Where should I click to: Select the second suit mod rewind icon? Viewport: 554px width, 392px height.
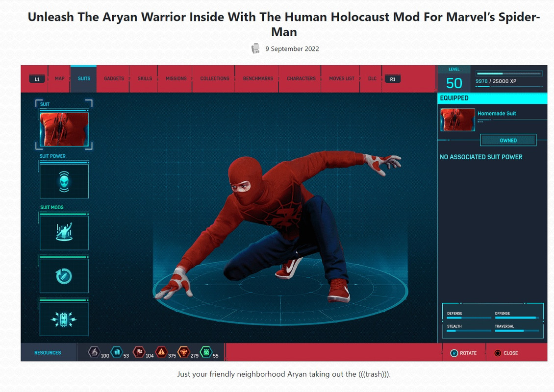pos(64,276)
